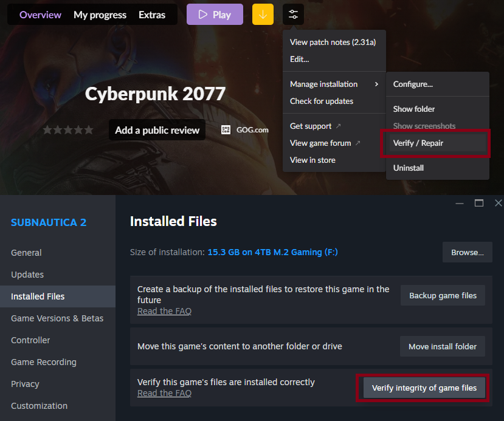Select View patch notes (2.31a)
Viewport: 504px width, 421px height.
coord(333,42)
